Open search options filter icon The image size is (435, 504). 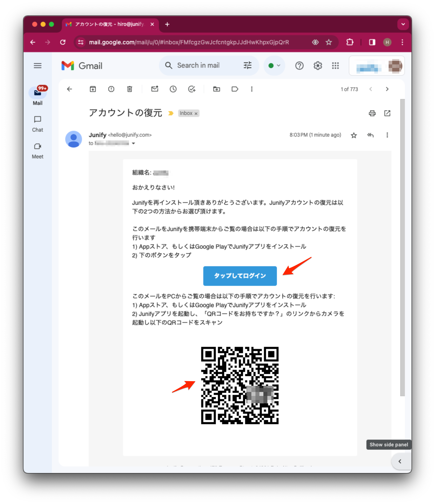pyautogui.click(x=248, y=65)
